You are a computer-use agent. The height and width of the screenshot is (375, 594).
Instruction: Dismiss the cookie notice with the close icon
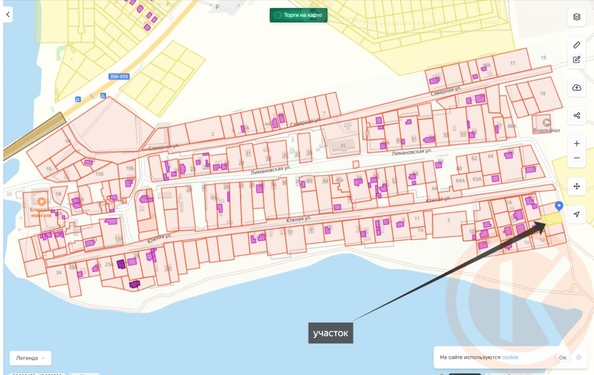578,357
